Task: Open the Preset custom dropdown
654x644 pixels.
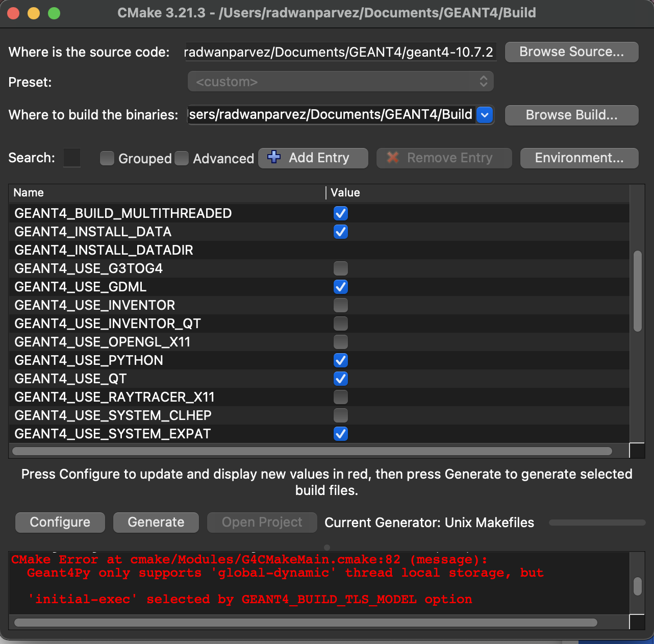Action: [x=340, y=82]
